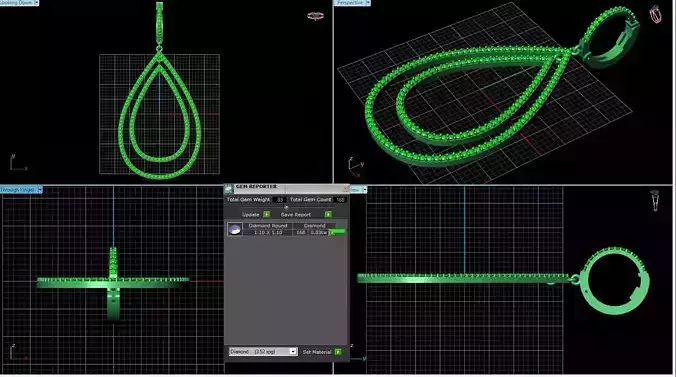Click the ring orientation icon in Perspective view
Image resolution: width=676 pixels, height=377 pixels.
[x=655, y=14]
